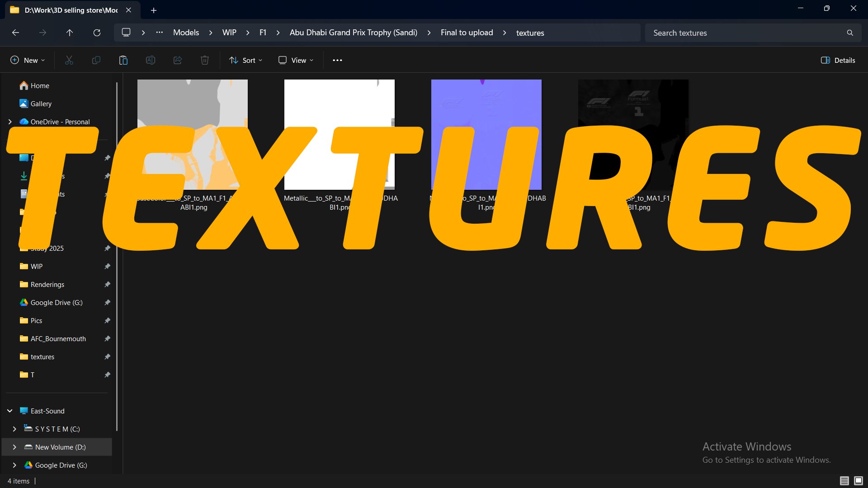Viewport: 868px width, 488px height.
Task: Open the View dropdown menu
Action: tap(296, 60)
